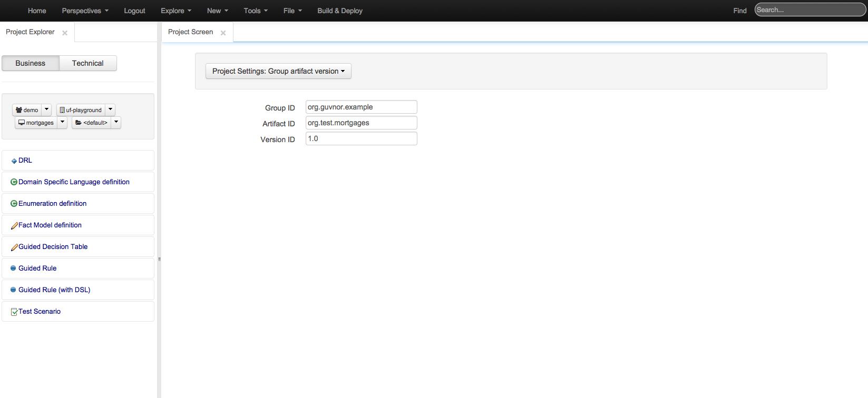Switch to the Technical view

pos(87,63)
